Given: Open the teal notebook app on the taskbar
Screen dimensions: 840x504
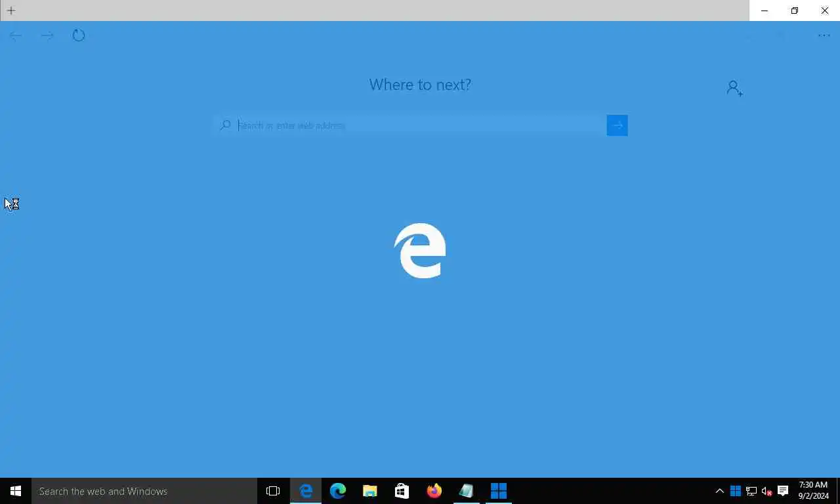Looking at the screenshot, I should click(x=466, y=491).
